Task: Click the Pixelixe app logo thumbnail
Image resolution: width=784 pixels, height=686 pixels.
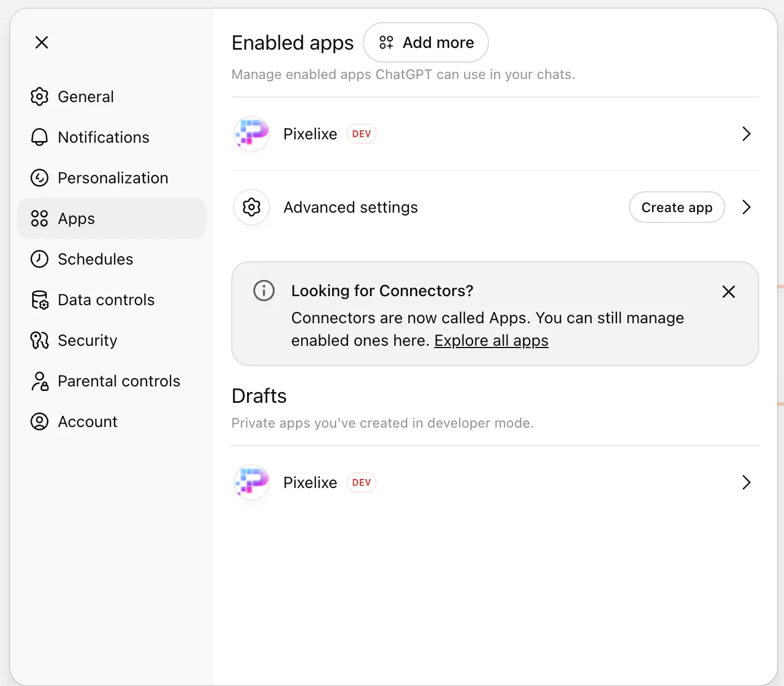Action: tap(251, 134)
